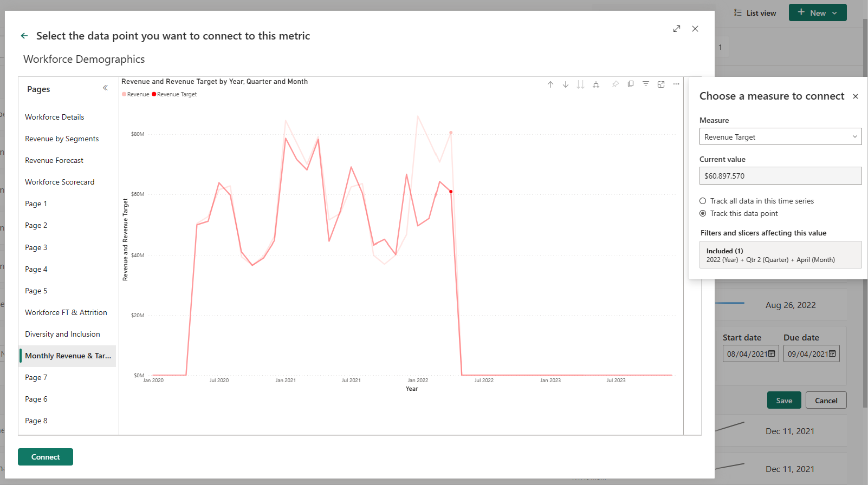Drill up on the revenue chart
Viewport: 868px width, 485px height.
(550, 84)
